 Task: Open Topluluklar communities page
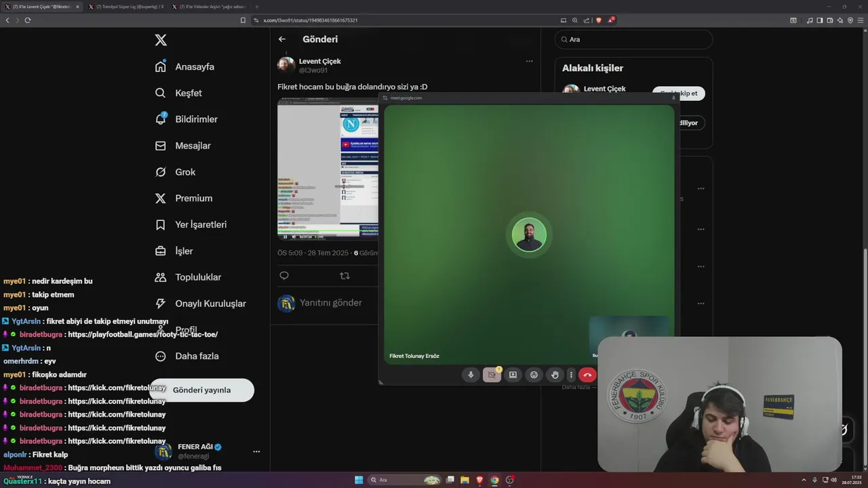point(188,277)
